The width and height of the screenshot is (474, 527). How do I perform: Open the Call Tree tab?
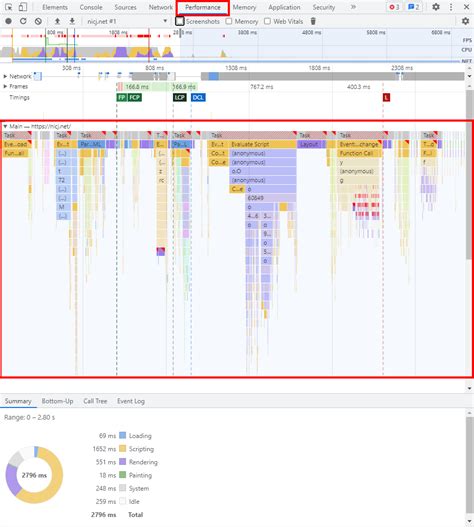(x=95, y=401)
